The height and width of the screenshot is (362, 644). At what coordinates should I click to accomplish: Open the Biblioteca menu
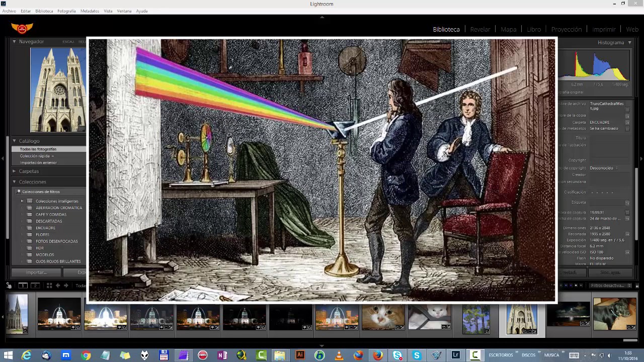click(x=44, y=11)
